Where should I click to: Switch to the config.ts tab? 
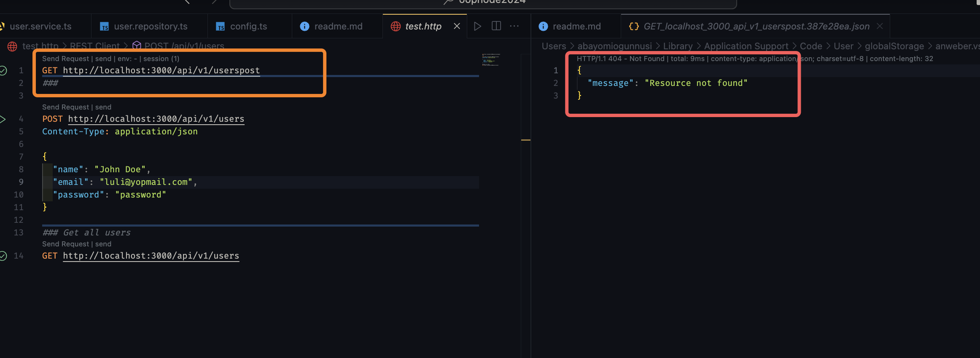[250, 26]
